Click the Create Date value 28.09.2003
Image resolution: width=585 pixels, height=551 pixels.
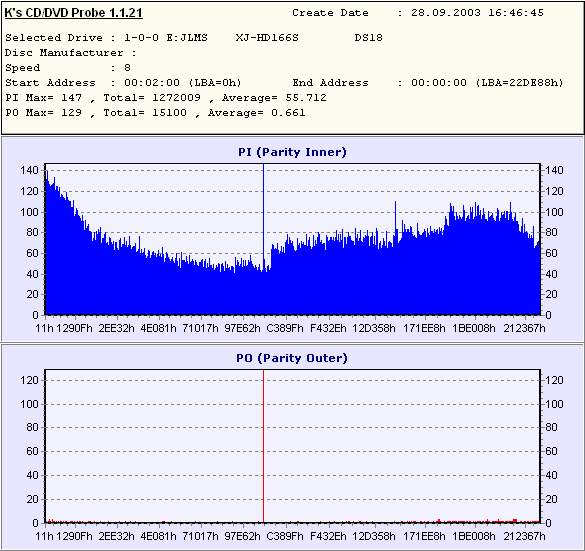tap(446, 13)
